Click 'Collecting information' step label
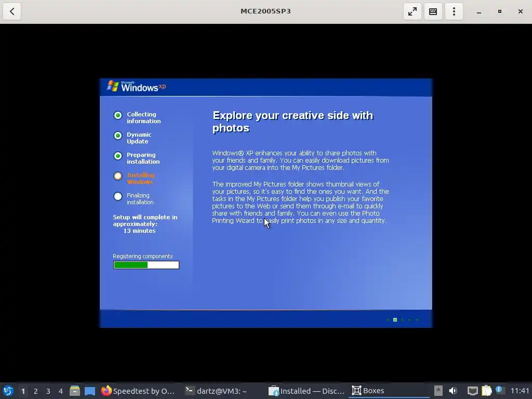Screen dimensions: 532x399 click(x=144, y=118)
